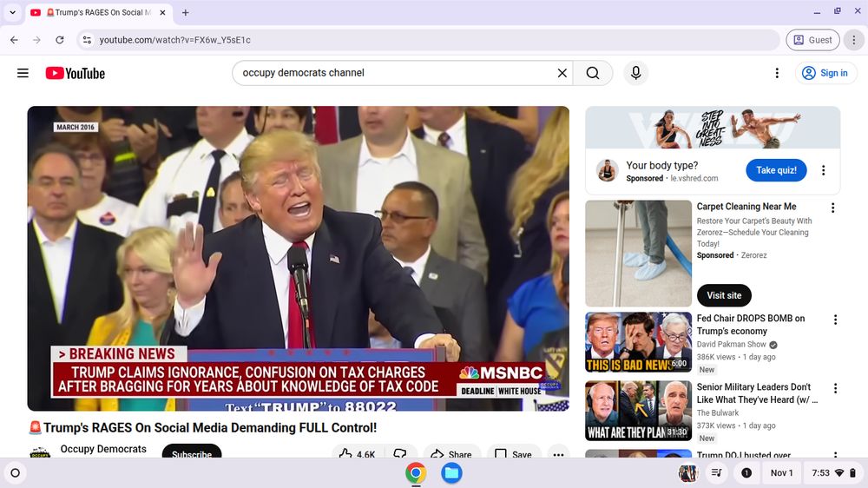Open quick settings at 7:53 clock
This screenshot has width=868, height=488.
(x=833, y=473)
